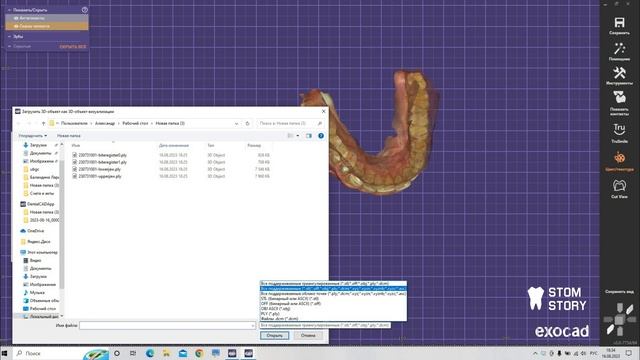This screenshot has width=640, height=360.
Task: Select This PC (Этот компьютер) node
Action: (x=42, y=252)
